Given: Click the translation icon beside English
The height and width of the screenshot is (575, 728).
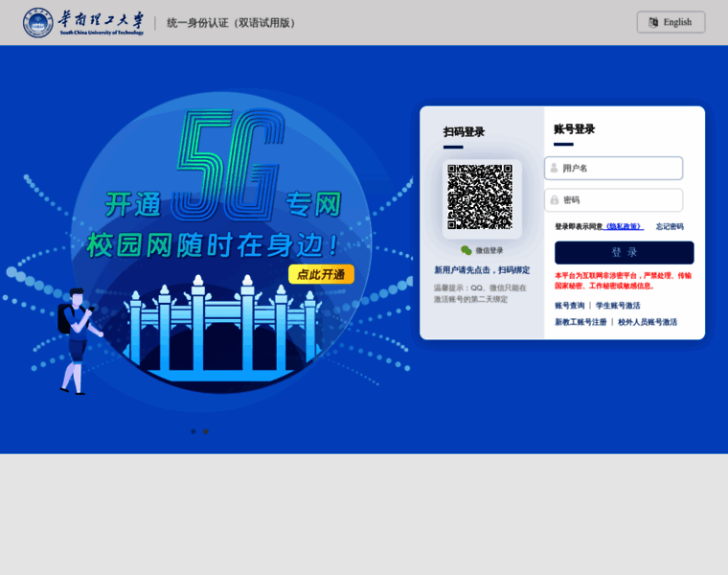Looking at the screenshot, I should 653,22.
